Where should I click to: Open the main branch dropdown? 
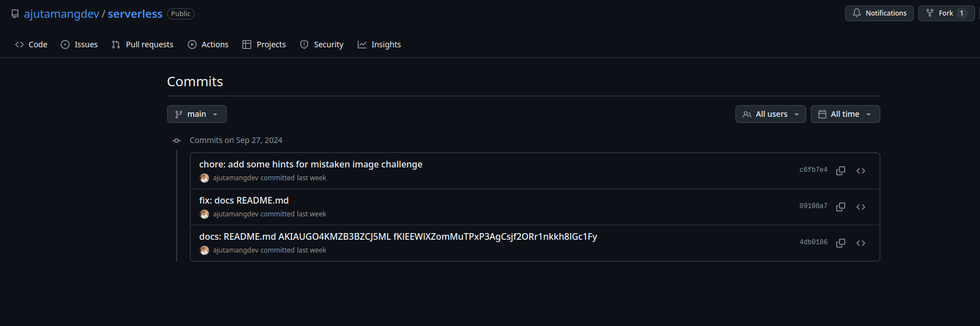pos(197,114)
